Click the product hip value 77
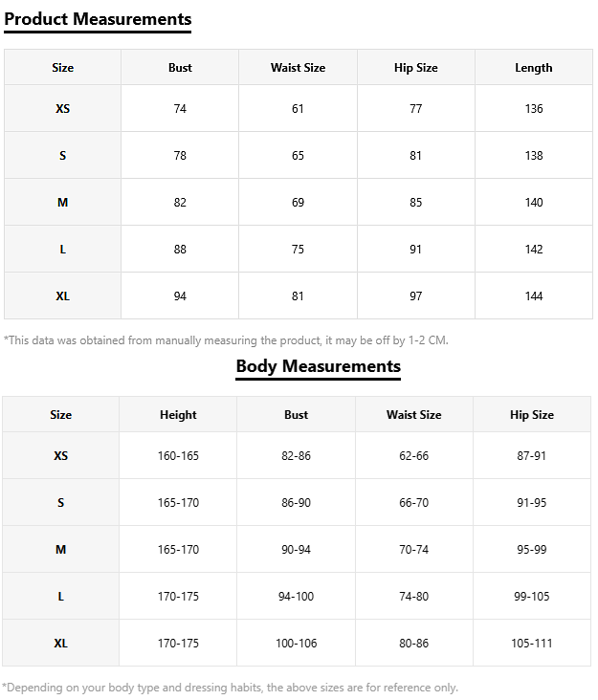The image size is (598, 700). pos(415,109)
